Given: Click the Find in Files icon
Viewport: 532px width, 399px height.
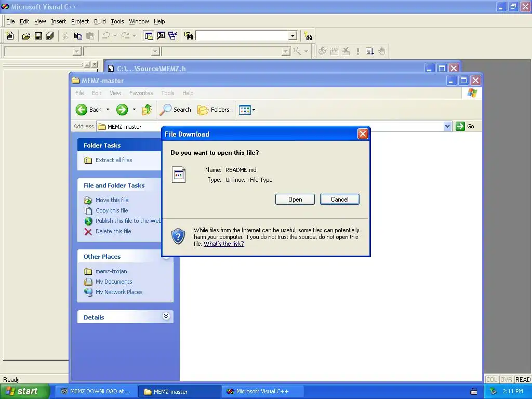Looking at the screenshot, I should [188, 36].
